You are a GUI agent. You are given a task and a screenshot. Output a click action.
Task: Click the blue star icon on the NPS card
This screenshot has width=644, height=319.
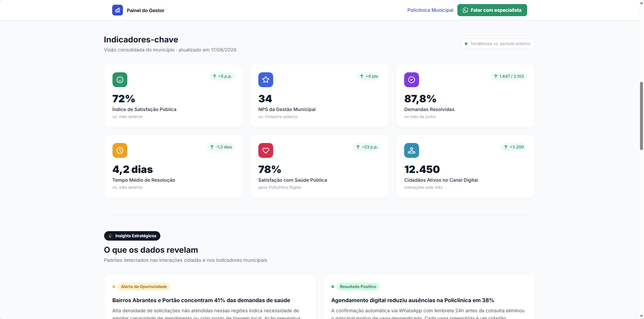[266, 80]
